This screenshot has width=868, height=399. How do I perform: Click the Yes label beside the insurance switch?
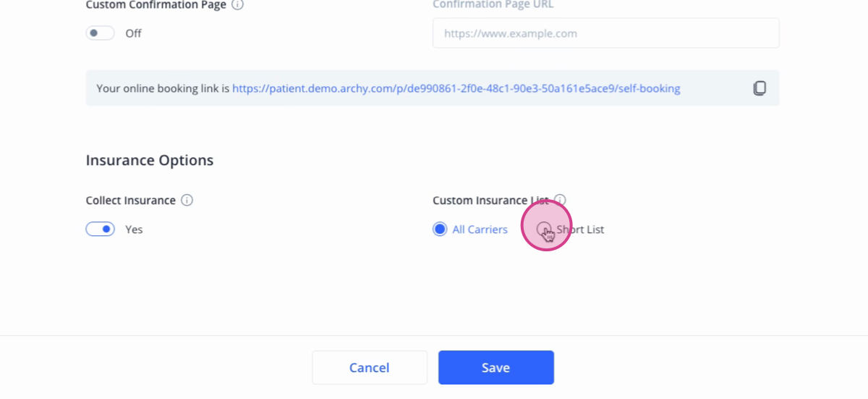(134, 230)
